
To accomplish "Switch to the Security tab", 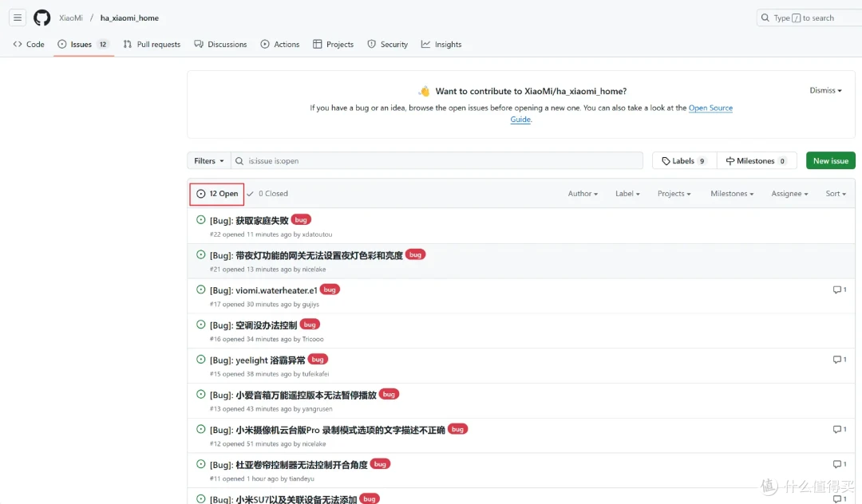I will [x=388, y=44].
